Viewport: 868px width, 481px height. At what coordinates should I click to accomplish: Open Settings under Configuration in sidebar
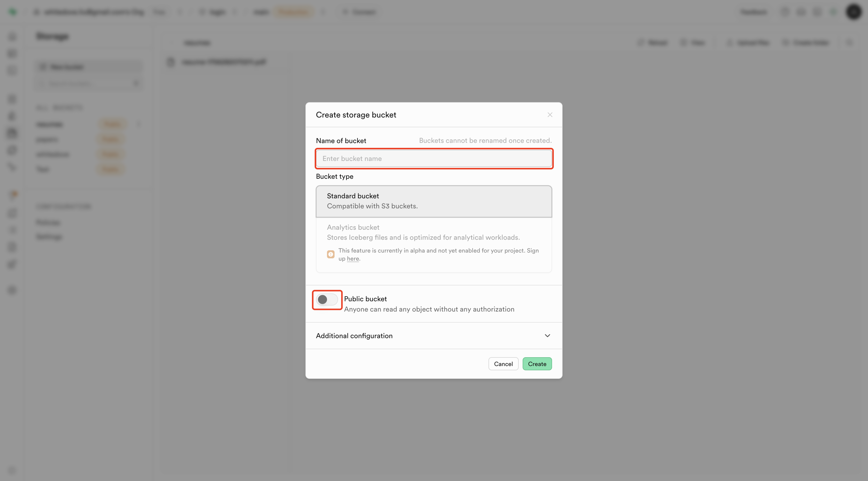click(x=49, y=237)
